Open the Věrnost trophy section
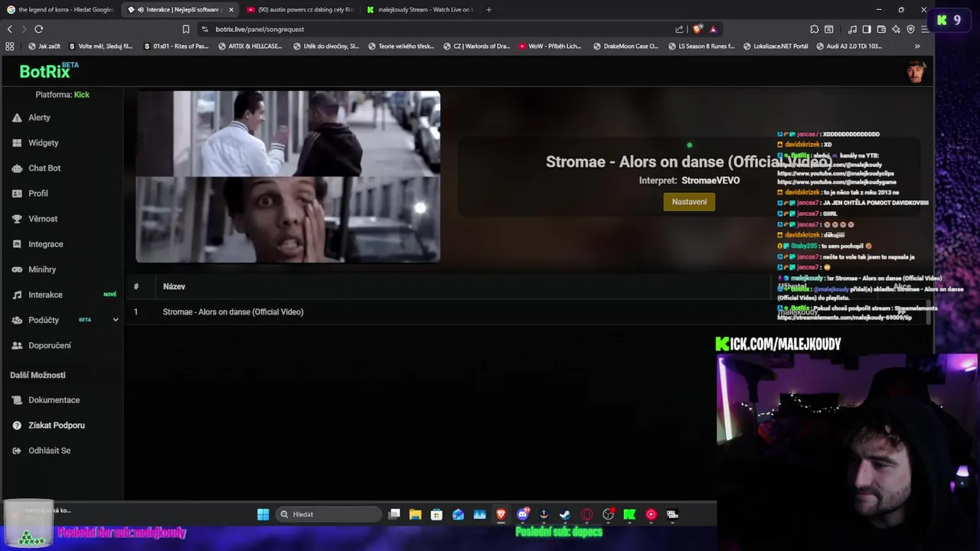Screen dimensions: 980x551 pyautogui.click(x=43, y=219)
